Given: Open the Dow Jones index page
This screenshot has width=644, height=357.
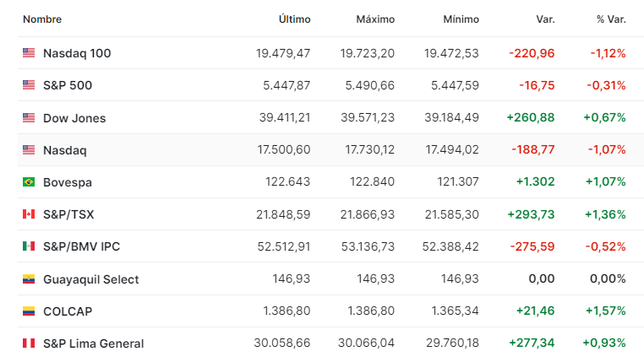Looking at the screenshot, I should point(74,118).
